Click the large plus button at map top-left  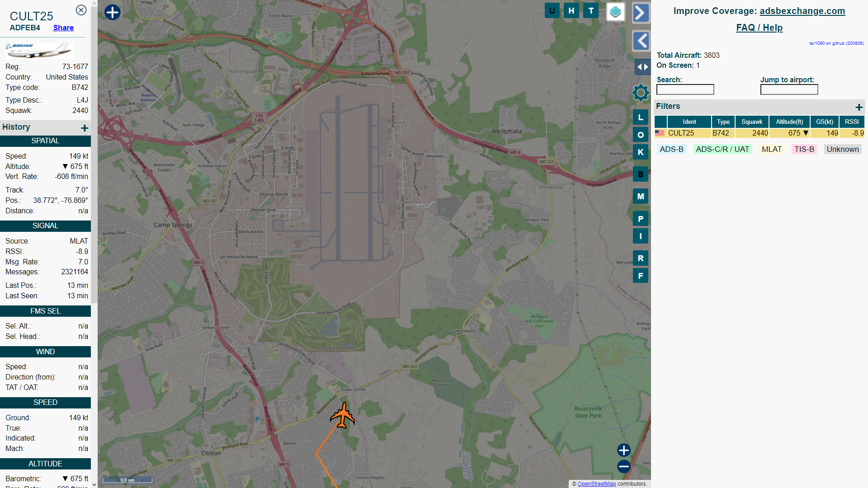point(113,12)
